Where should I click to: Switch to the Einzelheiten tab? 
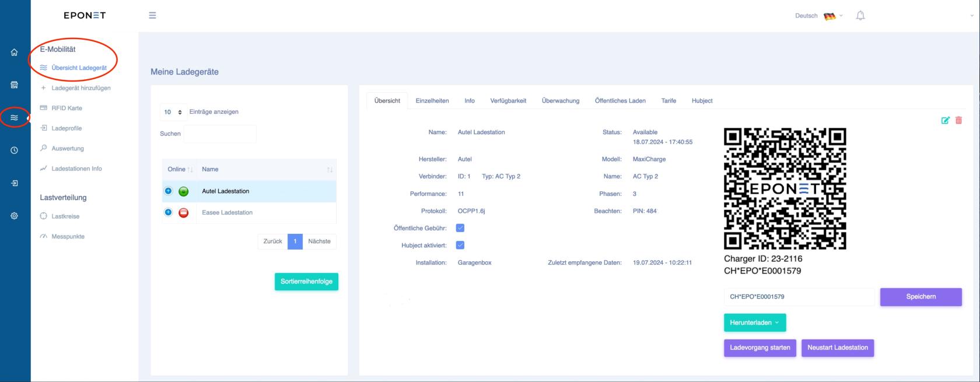pyautogui.click(x=432, y=100)
